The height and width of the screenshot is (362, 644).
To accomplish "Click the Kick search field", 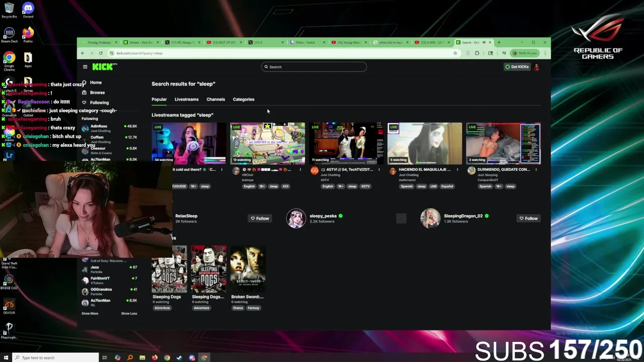I will coord(314,67).
